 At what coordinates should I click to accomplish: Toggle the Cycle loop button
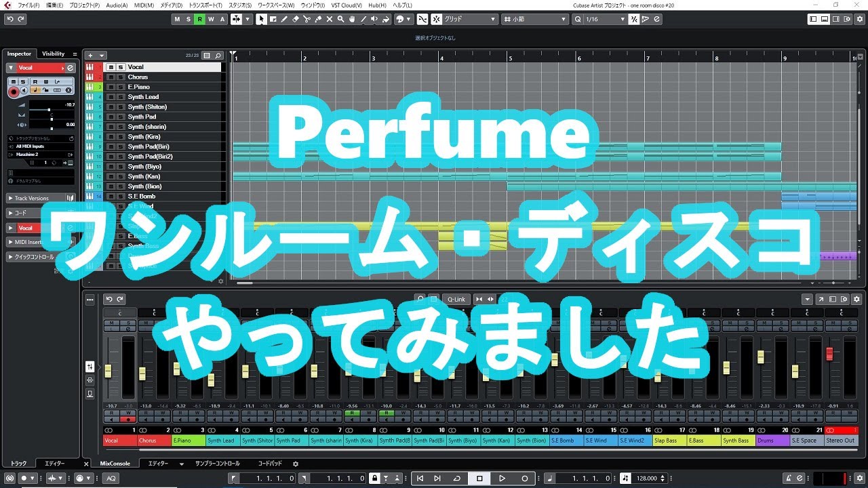tap(457, 478)
